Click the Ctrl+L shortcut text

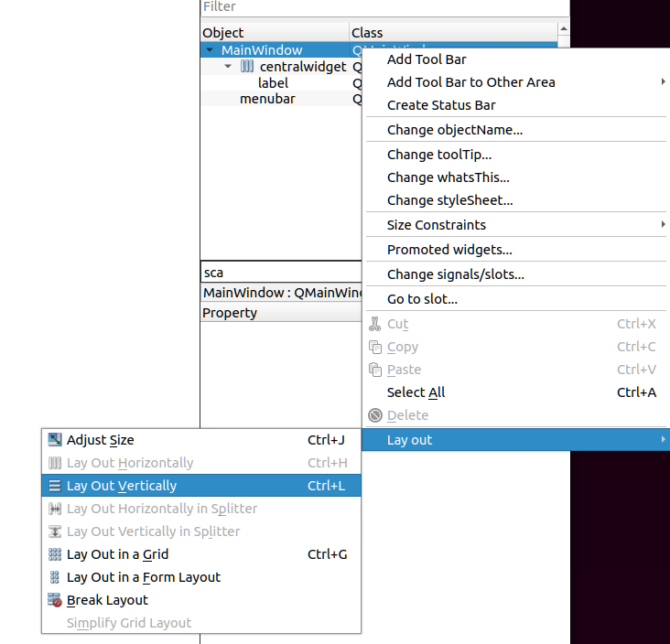326,486
